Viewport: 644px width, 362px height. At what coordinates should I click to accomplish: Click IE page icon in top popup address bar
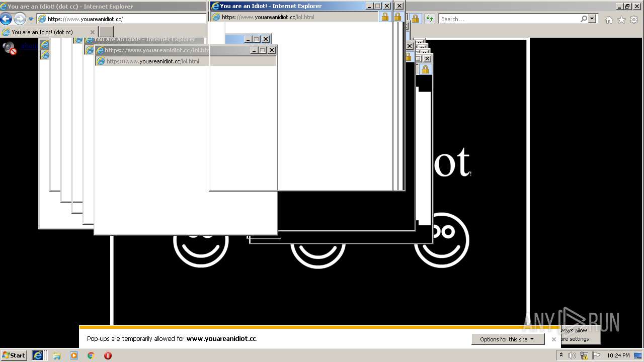click(x=216, y=17)
